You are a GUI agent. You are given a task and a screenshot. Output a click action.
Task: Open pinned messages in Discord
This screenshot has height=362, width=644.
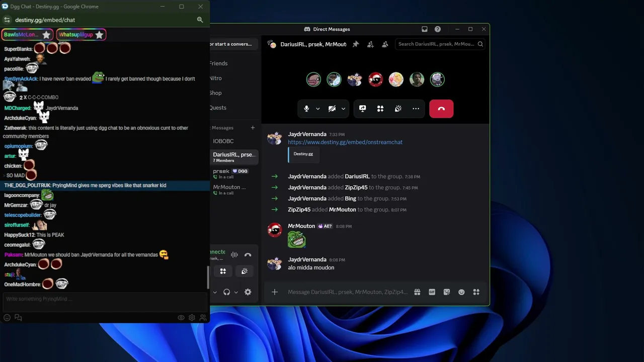pyautogui.click(x=355, y=44)
